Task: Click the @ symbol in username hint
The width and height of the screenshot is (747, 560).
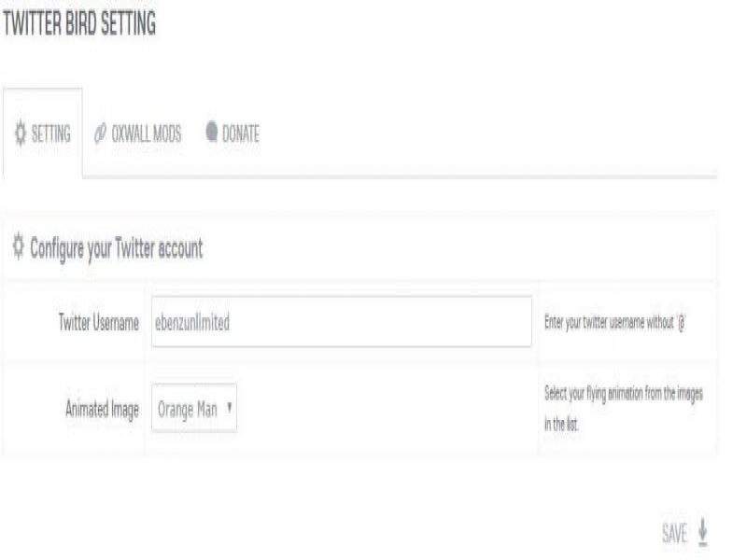Action: 684,323
